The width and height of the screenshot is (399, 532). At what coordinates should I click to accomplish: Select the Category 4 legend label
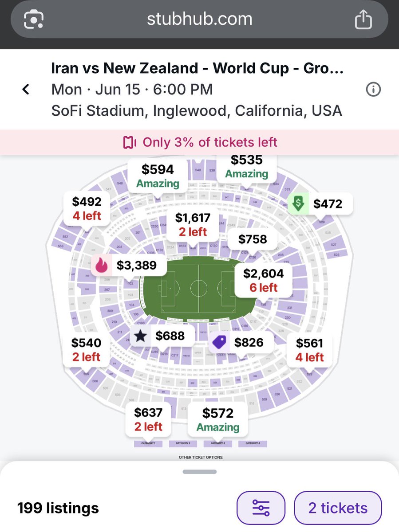253,443
